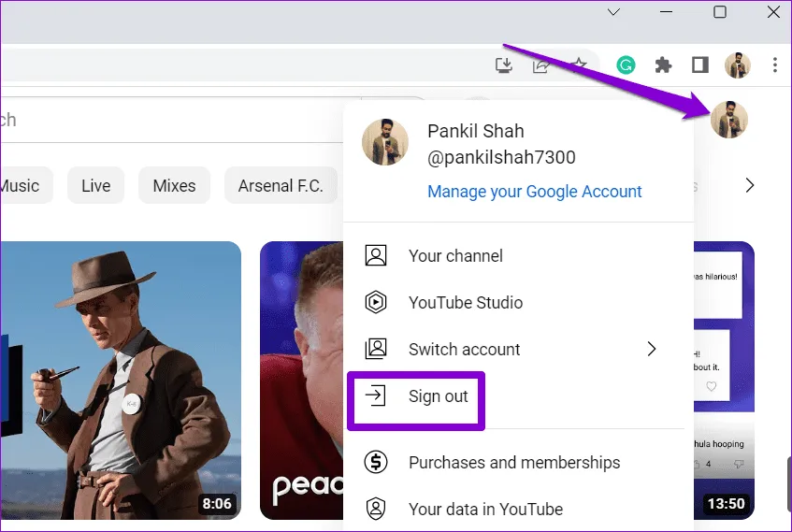Open the YouTube account avatar menu
Screen dimensions: 792x532
click(x=728, y=120)
